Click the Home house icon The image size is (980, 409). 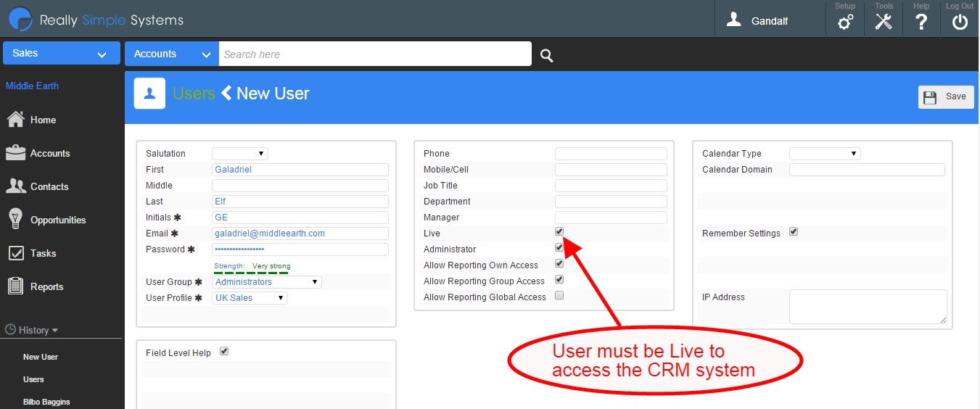click(x=15, y=120)
